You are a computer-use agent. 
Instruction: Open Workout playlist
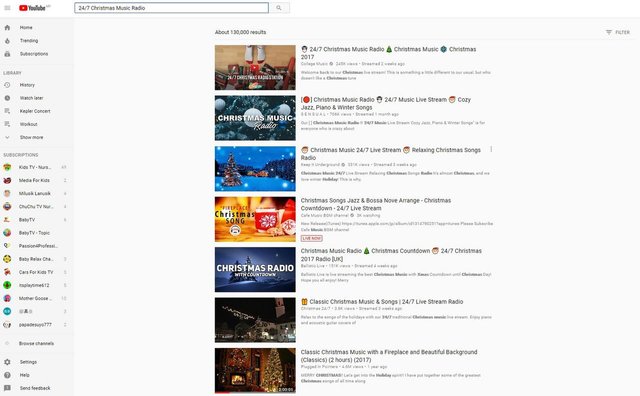29,124
